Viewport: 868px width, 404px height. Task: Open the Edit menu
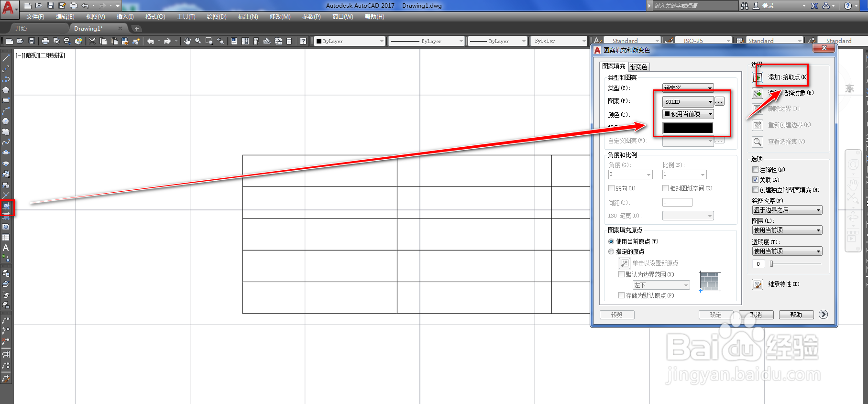65,17
